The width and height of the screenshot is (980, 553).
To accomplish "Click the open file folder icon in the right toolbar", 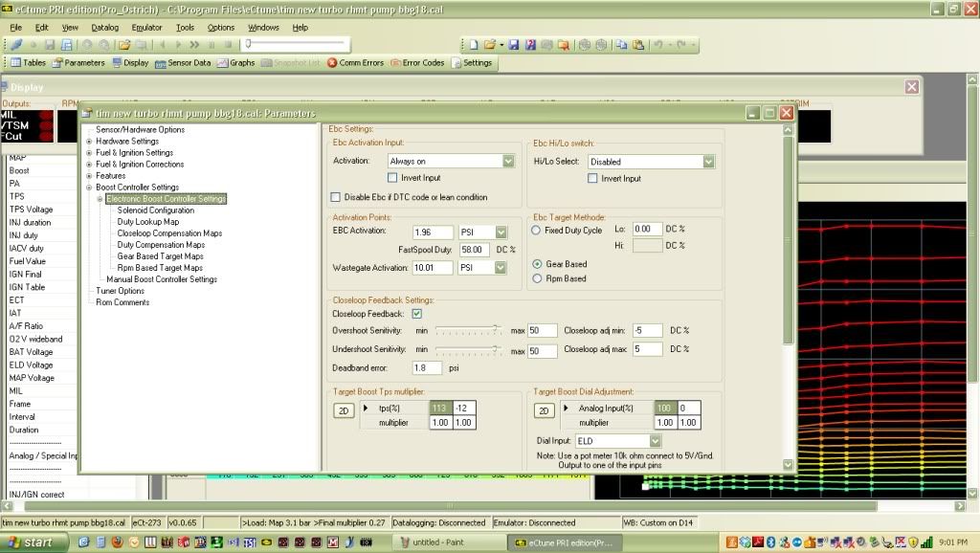I will click(x=489, y=44).
